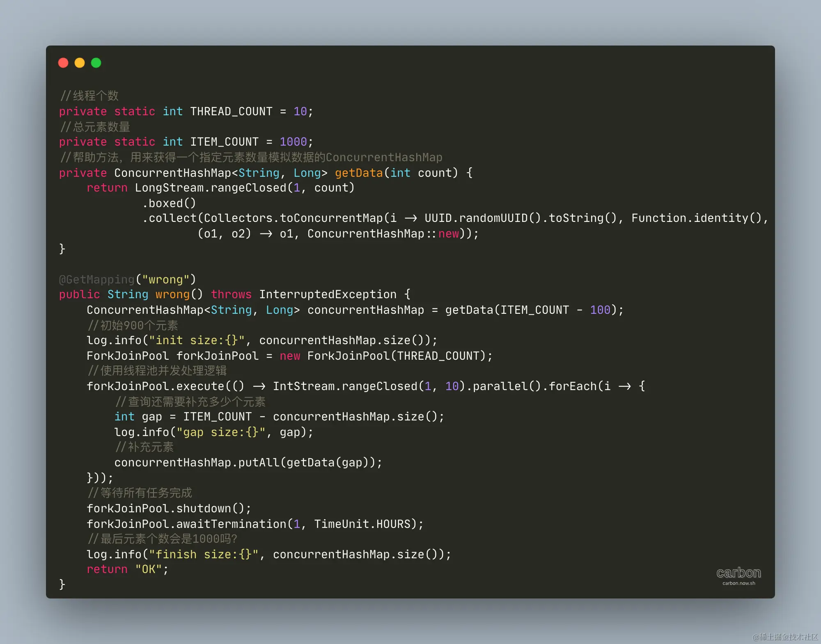Click the "finish size:{}" log string

204,555
